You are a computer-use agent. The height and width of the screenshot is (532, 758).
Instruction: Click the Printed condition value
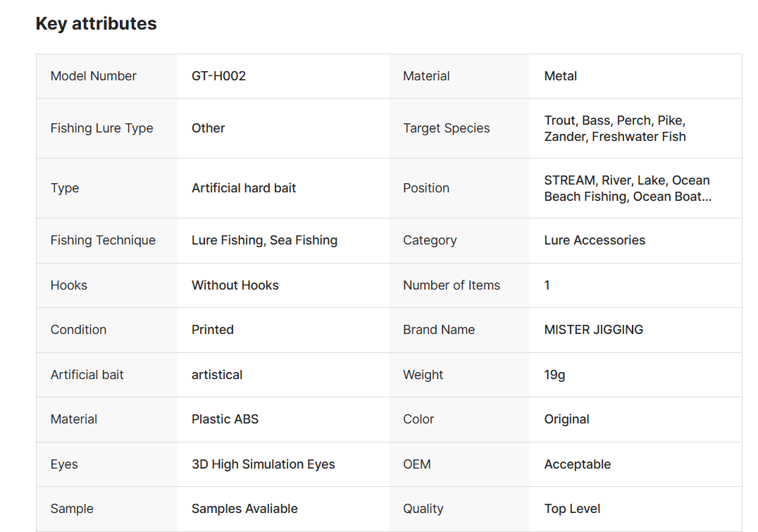point(212,330)
